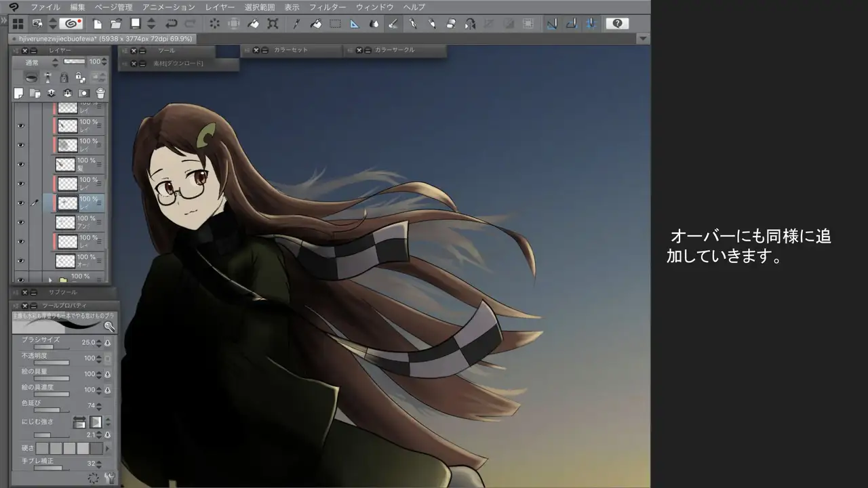This screenshot has height=488, width=868.
Task: Expand the folder layer disclosure triangle
Action: [x=50, y=279]
